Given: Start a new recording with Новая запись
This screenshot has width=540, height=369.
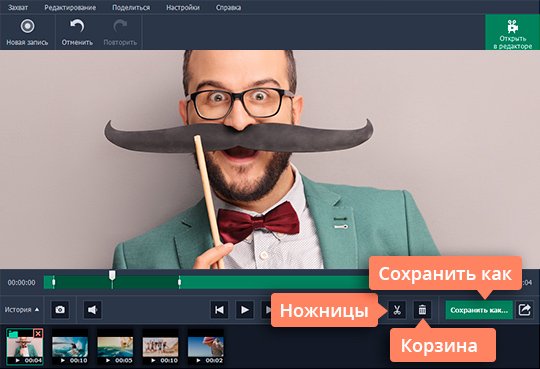Looking at the screenshot, I should coord(27,32).
